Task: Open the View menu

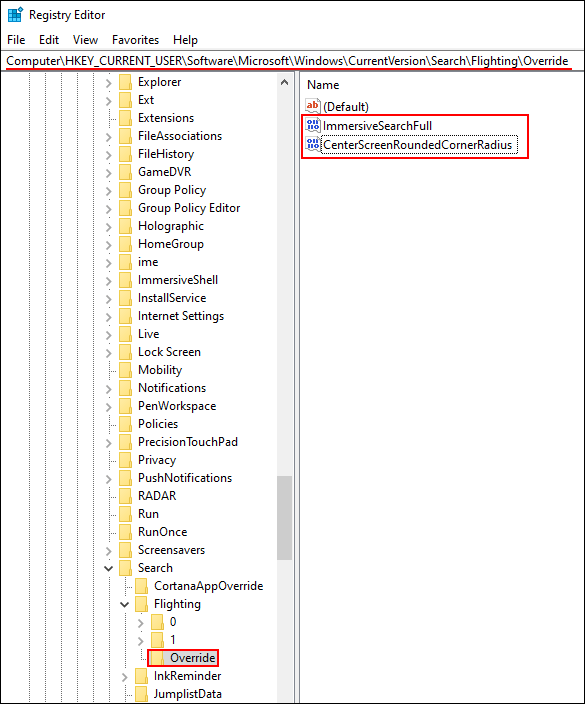Action: [85, 40]
